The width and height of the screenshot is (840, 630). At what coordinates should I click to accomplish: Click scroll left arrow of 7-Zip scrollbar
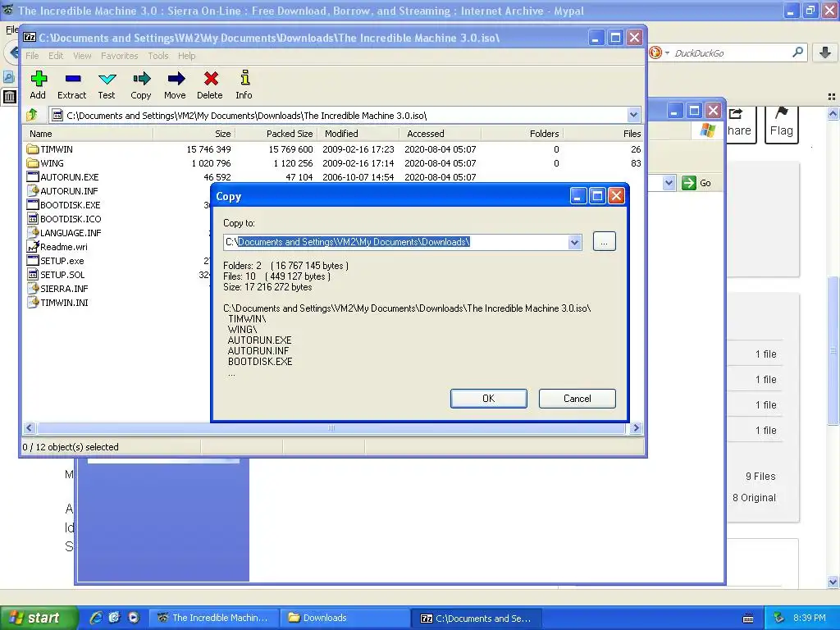30,428
